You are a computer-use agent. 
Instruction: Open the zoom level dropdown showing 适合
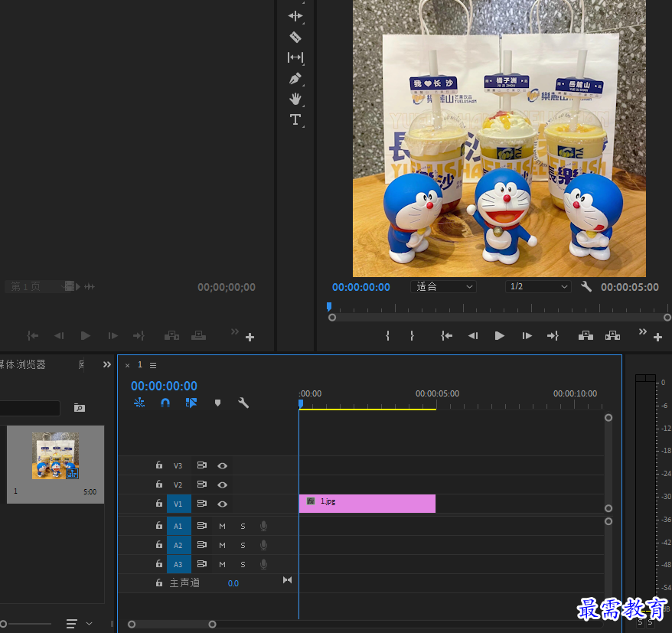point(444,287)
